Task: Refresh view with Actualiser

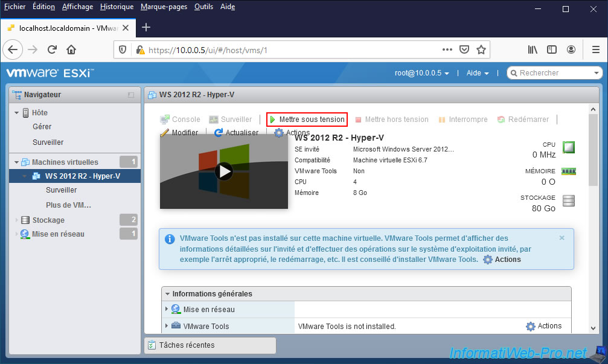Action: tap(236, 133)
